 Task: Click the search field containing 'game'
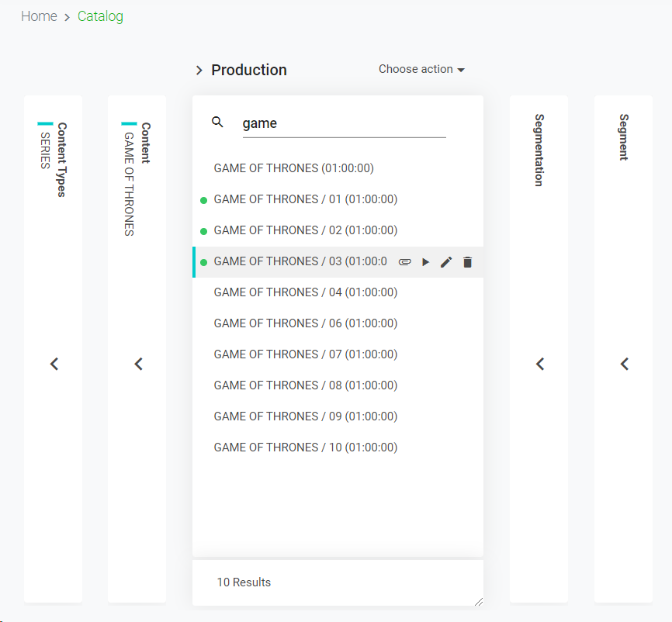344,123
